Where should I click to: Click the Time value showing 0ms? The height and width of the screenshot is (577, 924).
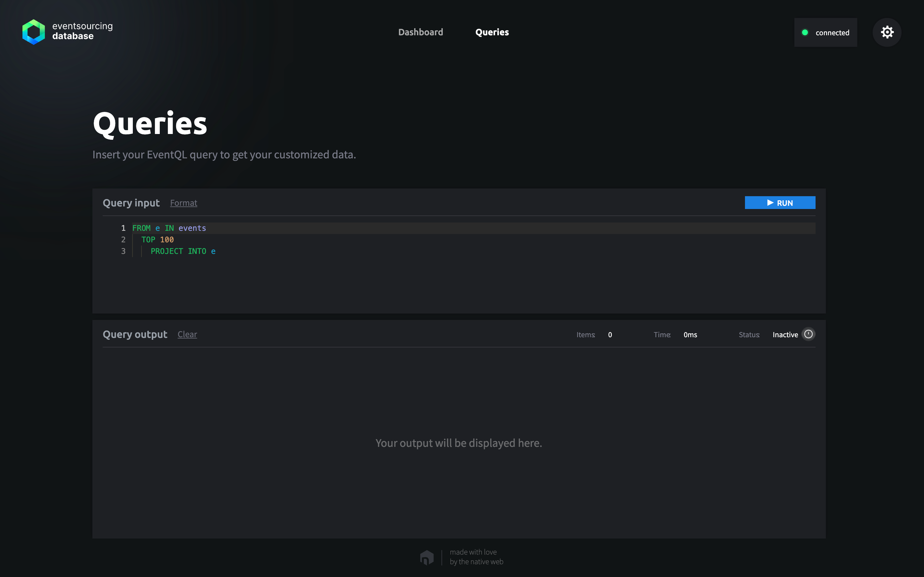[690, 335]
